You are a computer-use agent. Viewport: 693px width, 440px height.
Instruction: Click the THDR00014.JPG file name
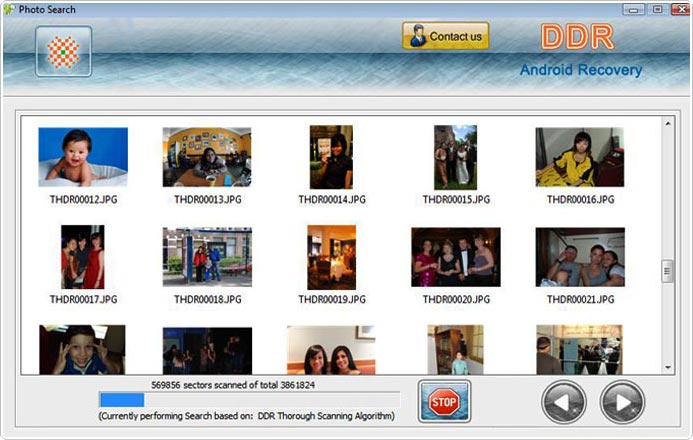(332, 200)
